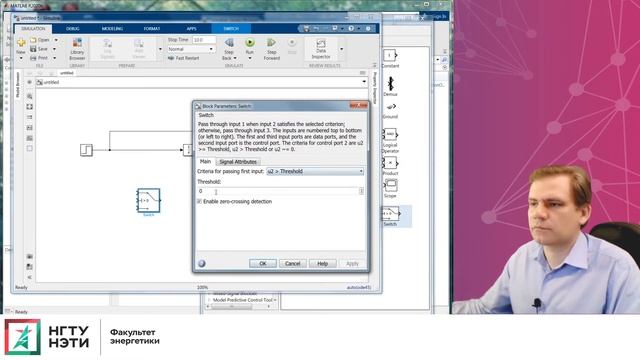Click the Threshold field options button
The height and width of the screenshot is (360, 640).
[x=361, y=191]
